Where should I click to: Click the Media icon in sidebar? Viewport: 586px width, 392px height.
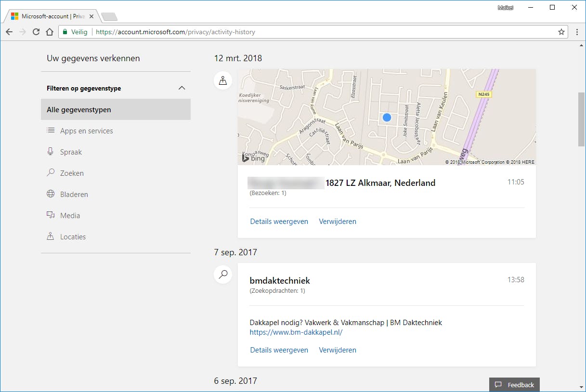(x=50, y=215)
